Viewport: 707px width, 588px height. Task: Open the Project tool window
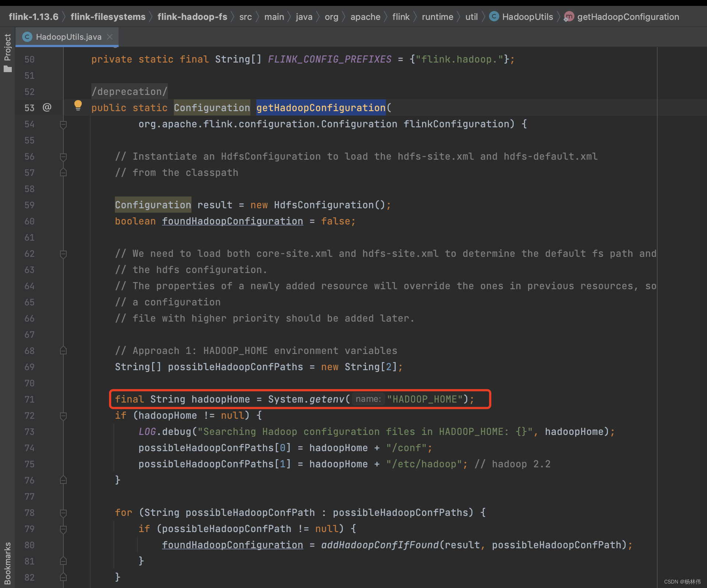coord(8,47)
